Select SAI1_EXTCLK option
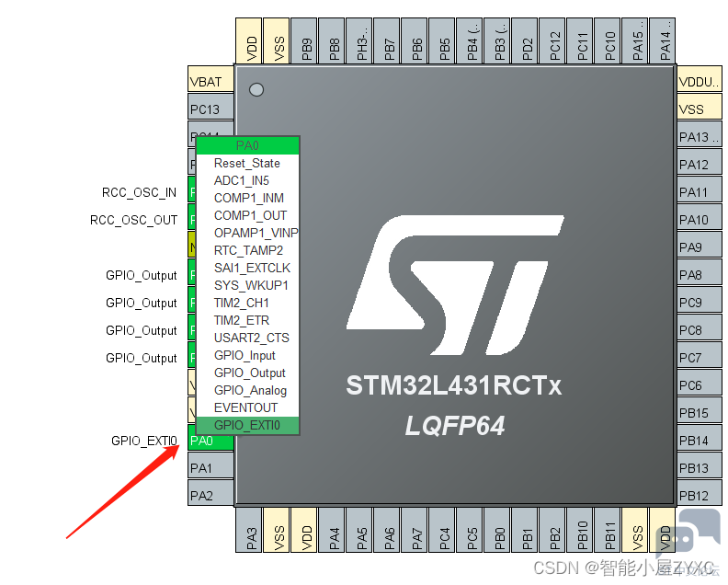 tap(247, 268)
